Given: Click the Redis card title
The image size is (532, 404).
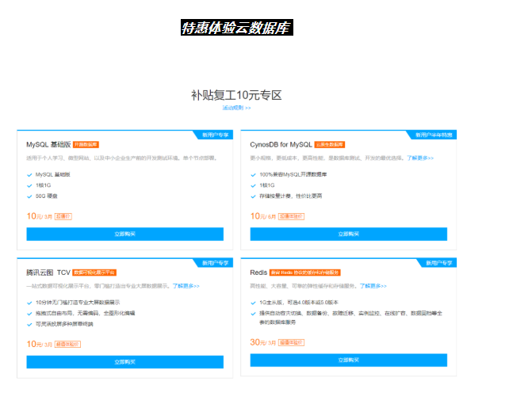Looking at the screenshot, I should click(258, 273).
